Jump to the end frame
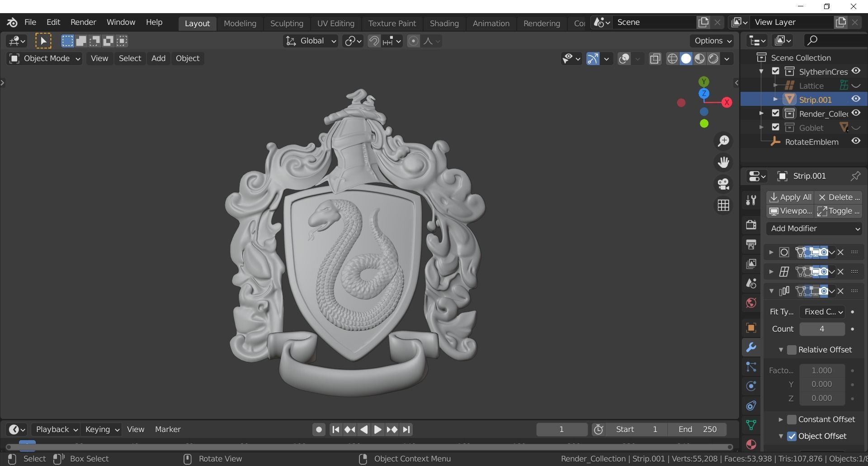Image resolution: width=868 pixels, height=466 pixels. (x=406, y=430)
